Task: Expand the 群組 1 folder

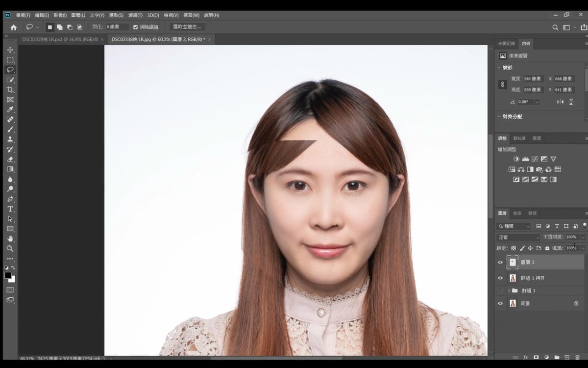Action: click(509, 290)
